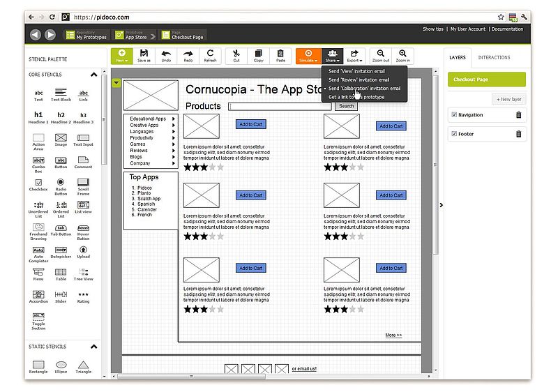This screenshot has width=558, height=392.
Task: Click the Zoom in magnifier
Action: [402, 56]
